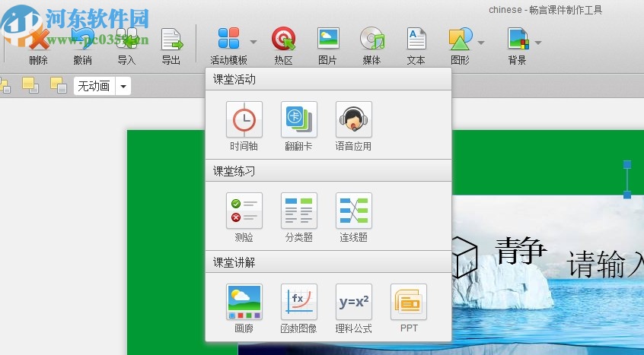Insert a 理科公式 science formula
This screenshot has height=355, width=644.
point(354,302)
